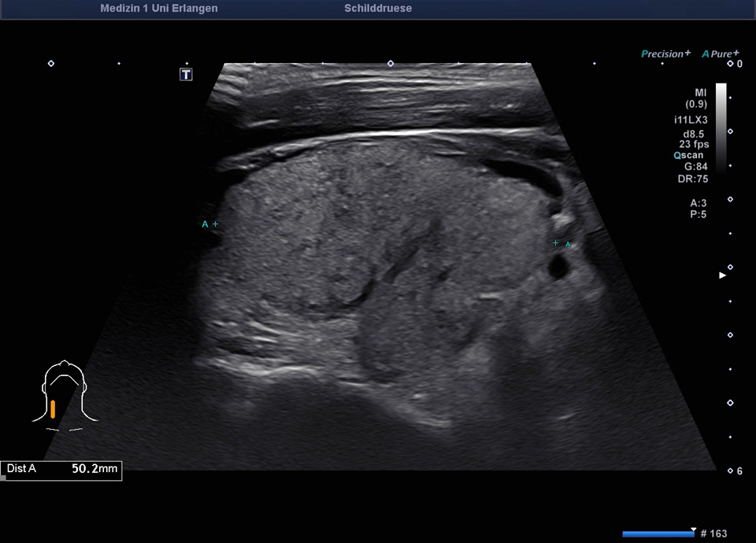
Task: Toggle the Qscan optimization label
Action: pos(691,156)
